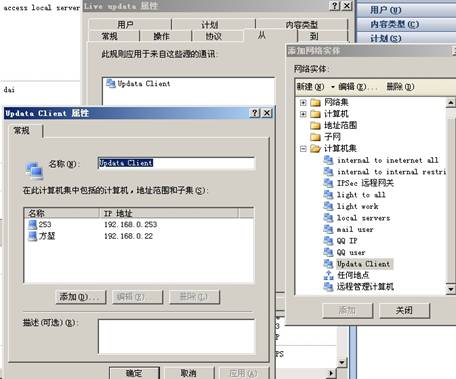Collapse the 计算机集 tree node

[303, 149]
